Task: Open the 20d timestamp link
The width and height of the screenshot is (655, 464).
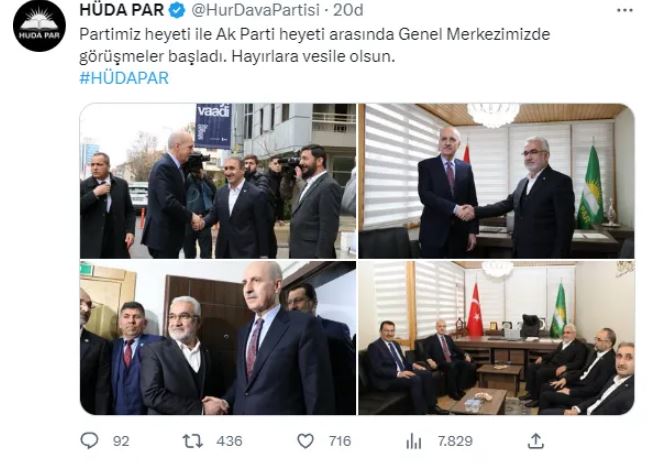Action: pyautogui.click(x=348, y=10)
